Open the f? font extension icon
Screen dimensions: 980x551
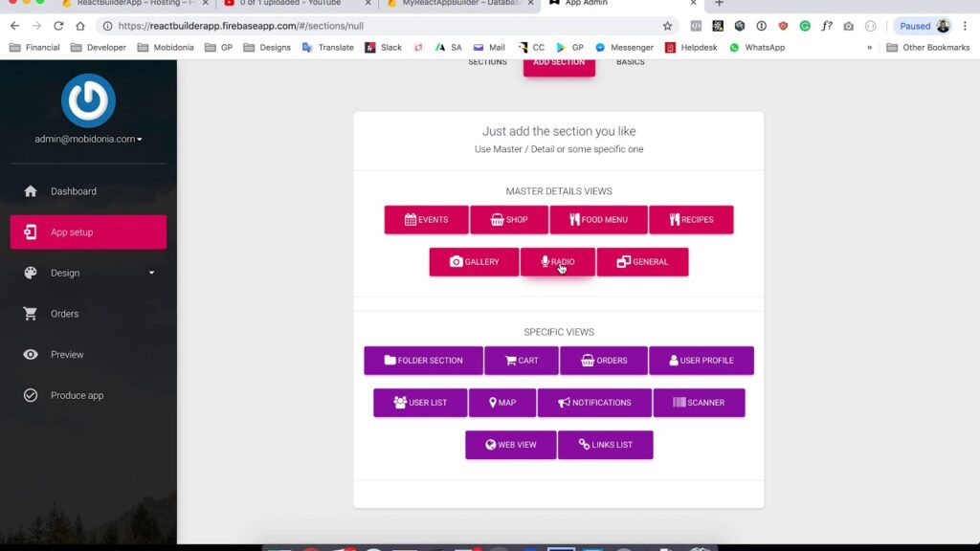827,26
